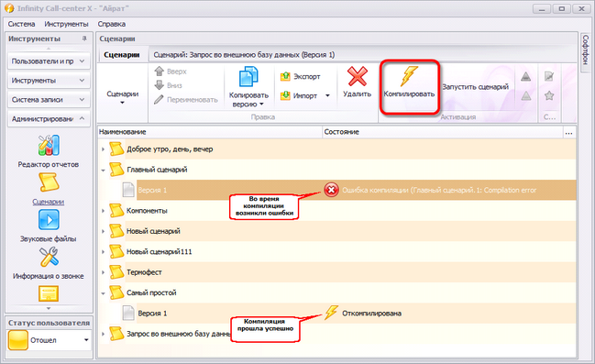
Task: Expand the Доброе утро, день, вечер node
Action: 103,149
